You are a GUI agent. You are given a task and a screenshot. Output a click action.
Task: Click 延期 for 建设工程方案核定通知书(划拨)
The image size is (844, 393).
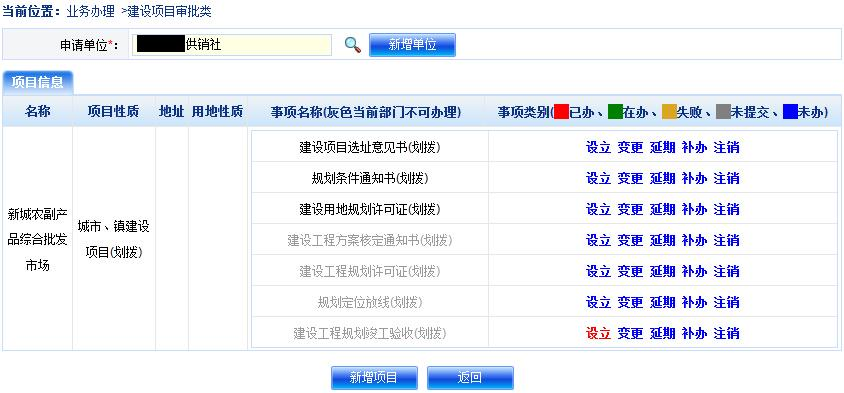coord(662,240)
